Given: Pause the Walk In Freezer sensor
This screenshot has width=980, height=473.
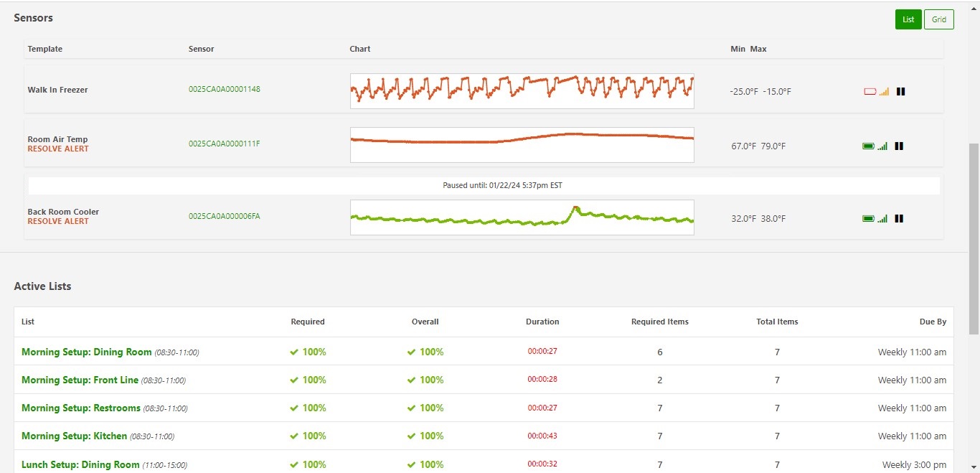Looking at the screenshot, I should 901,92.
